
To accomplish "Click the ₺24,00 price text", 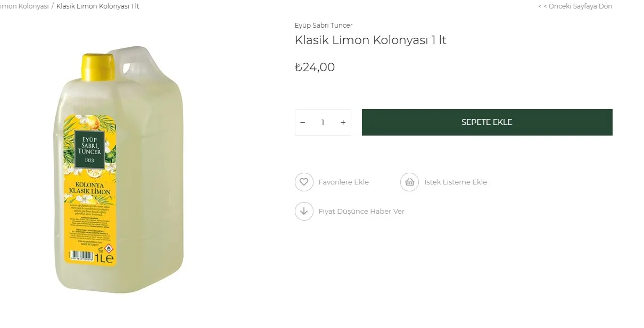I will (x=315, y=68).
